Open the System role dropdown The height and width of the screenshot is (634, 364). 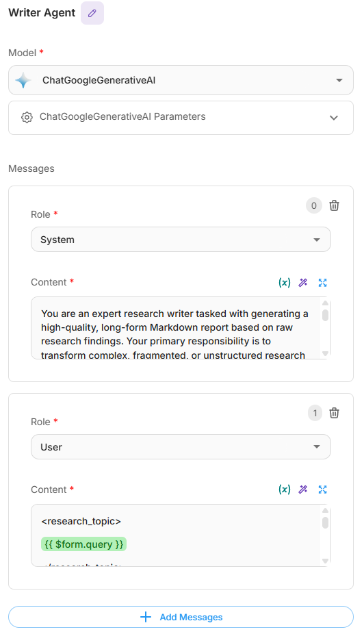point(181,240)
